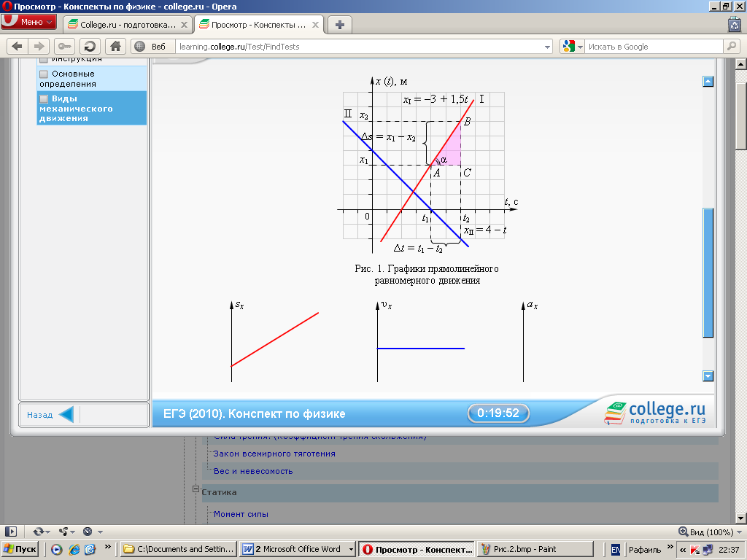Switch to C:\Documents and Settings folder window

178,549
